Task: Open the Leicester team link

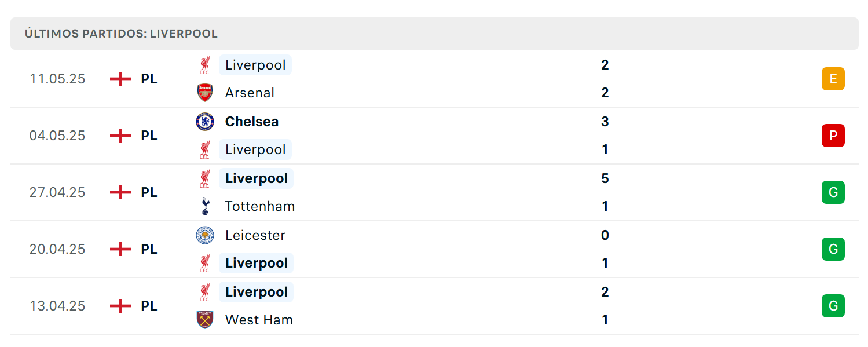Action: coord(255,235)
